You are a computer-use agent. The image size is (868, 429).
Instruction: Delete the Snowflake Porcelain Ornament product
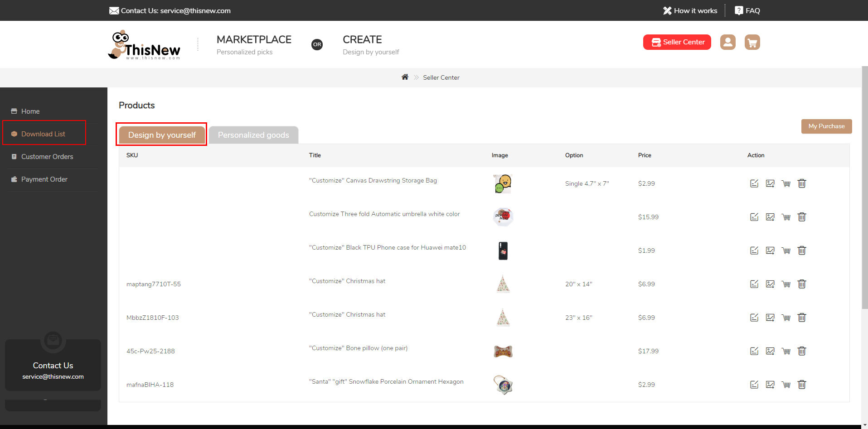pos(802,385)
